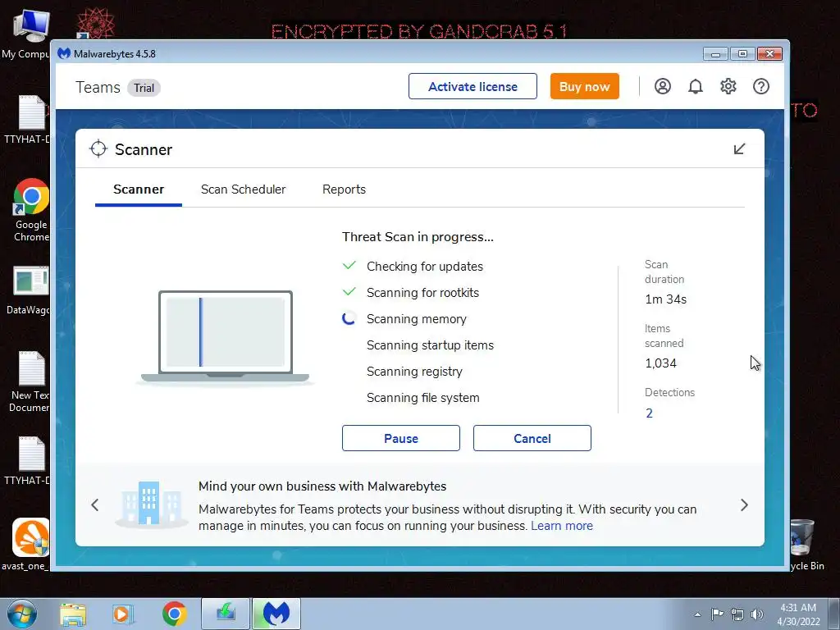Screen dimensions: 840x630
Task: Click the Scanner crosshair icon
Action: [98, 149]
